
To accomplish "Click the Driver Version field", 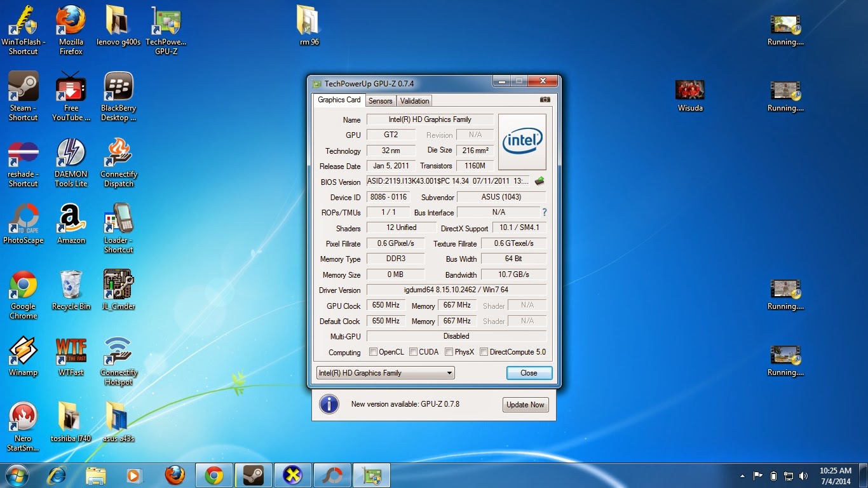I will click(456, 290).
